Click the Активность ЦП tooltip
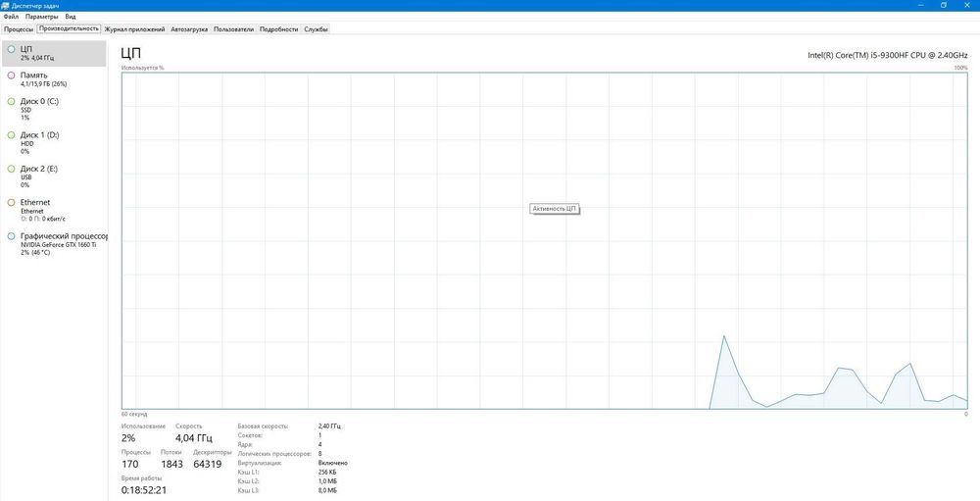Image resolution: width=980 pixels, height=501 pixels. click(x=555, y=208)
